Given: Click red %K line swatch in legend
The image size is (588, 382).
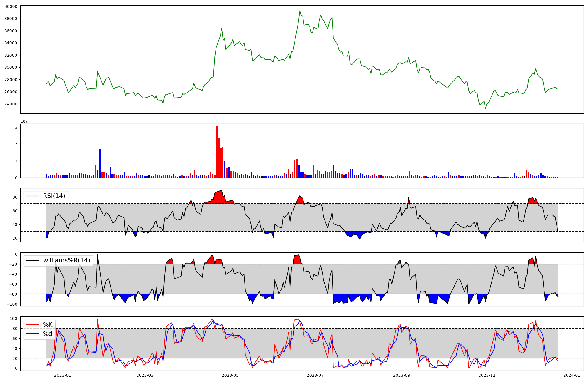Looking at the screenshot, I should pos(32,325).
